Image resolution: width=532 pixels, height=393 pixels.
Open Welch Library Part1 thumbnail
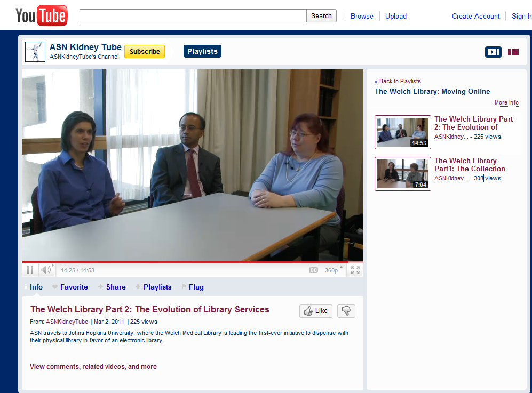(403, 174)
